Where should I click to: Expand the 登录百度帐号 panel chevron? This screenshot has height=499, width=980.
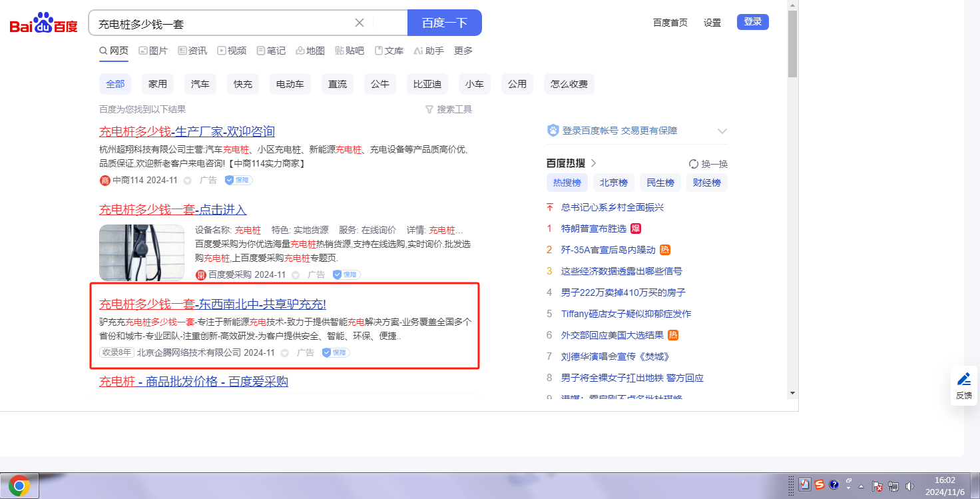722,131
